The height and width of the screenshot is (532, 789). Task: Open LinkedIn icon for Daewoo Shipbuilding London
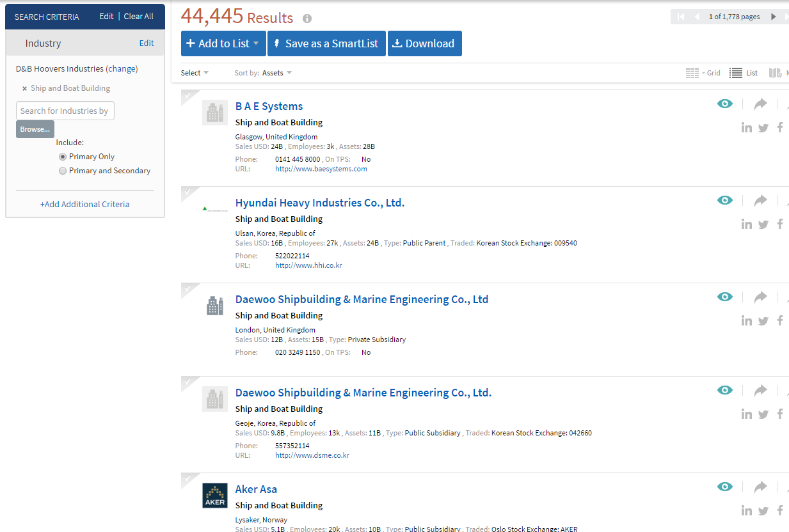coord(747,320)
